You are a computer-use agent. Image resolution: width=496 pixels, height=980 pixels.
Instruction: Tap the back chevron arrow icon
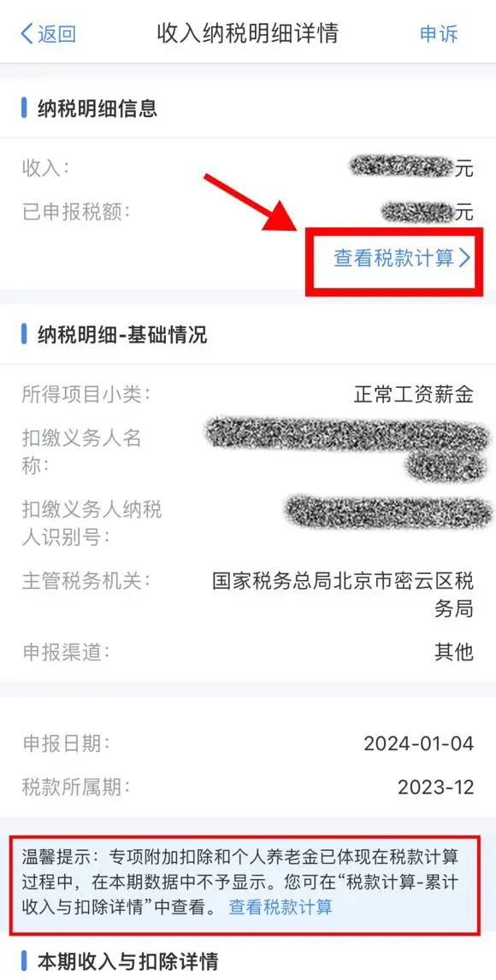pyautogui.click(x=27, y=34)
